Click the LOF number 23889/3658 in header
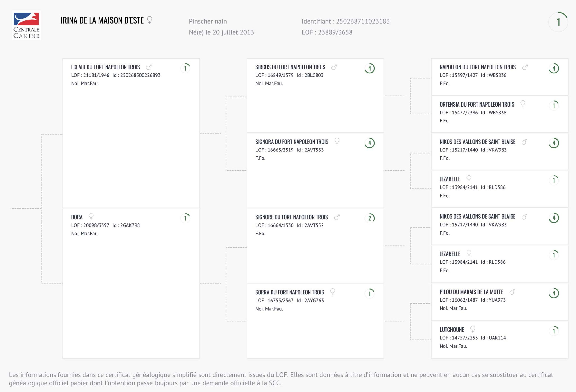Viewport: 576px width, 392px height. [327, 32]
